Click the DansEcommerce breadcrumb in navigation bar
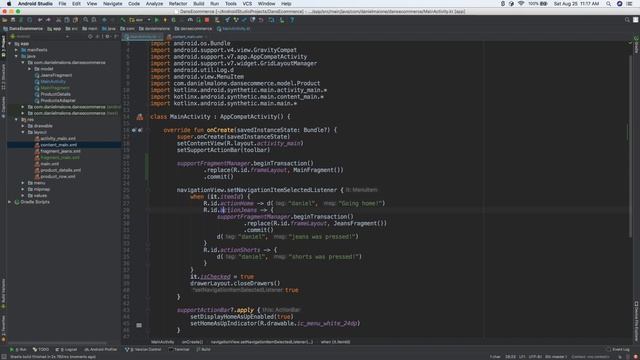This screenshot has width=640, height=360. click(x=23, y=29)
